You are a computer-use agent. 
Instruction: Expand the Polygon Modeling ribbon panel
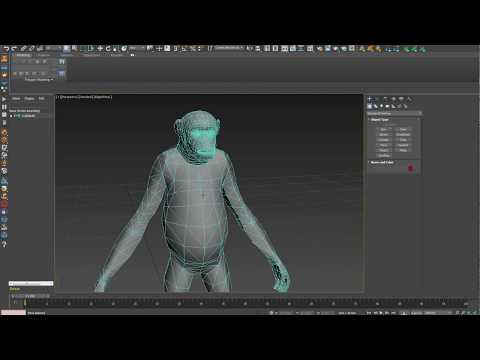tap(39, 80)
